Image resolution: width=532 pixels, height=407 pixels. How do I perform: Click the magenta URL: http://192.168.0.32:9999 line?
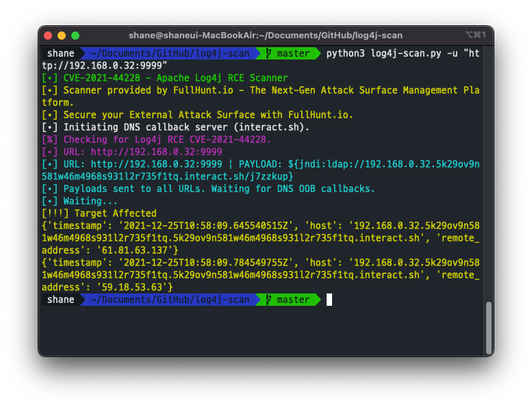coord(132,152)
